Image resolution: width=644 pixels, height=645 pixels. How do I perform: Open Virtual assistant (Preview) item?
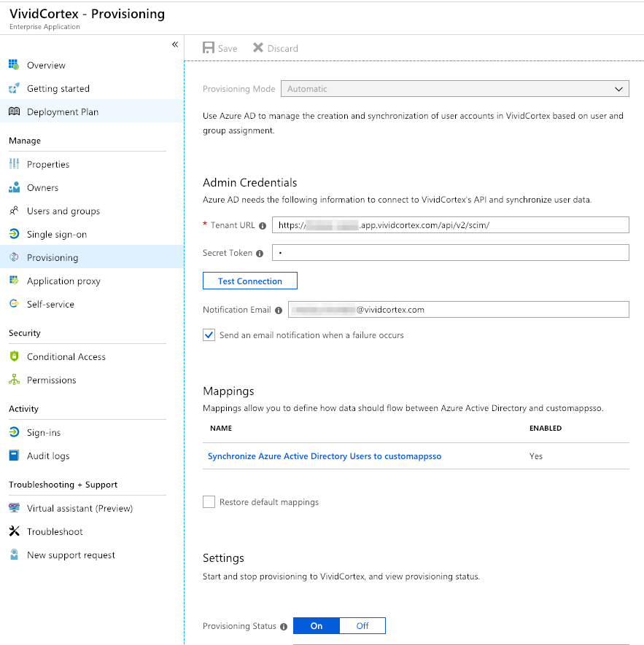click(80, 508)
